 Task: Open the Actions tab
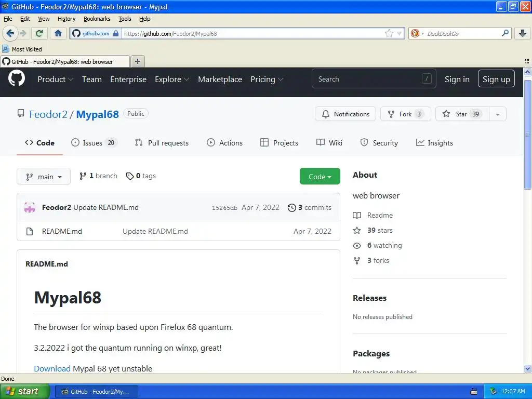coord(224,143)
